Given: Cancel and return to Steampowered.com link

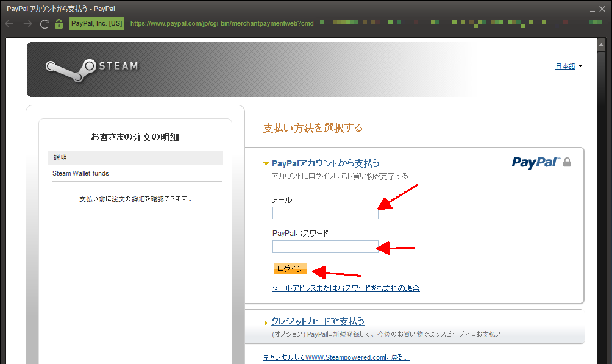Looking at the screenshot, I should tap(336, 357).
